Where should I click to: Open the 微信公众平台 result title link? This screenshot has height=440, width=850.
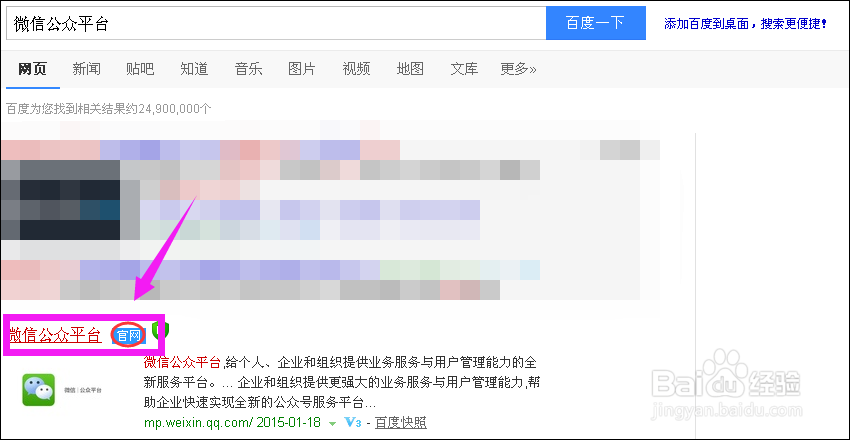55,335
